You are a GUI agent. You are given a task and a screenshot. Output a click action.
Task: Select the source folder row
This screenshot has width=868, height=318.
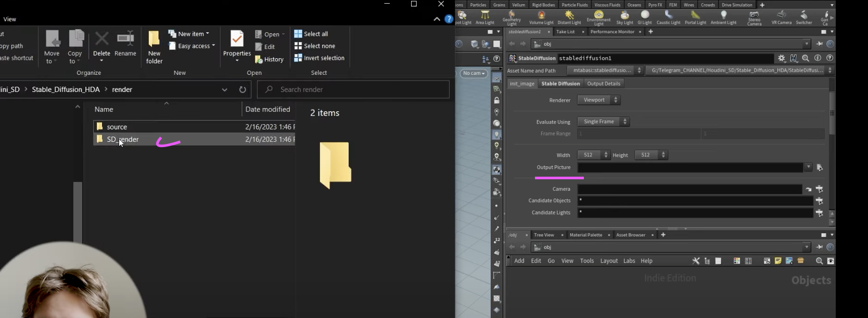[194, 127]
